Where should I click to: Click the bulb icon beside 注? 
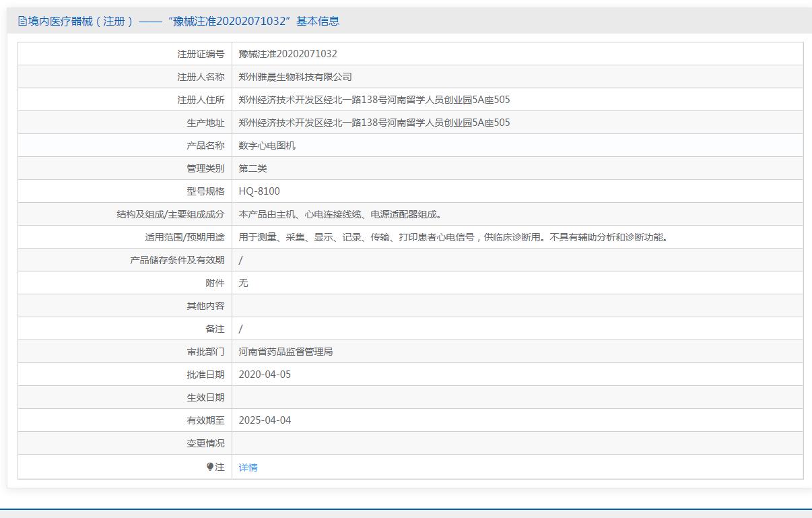coord(210,467)
